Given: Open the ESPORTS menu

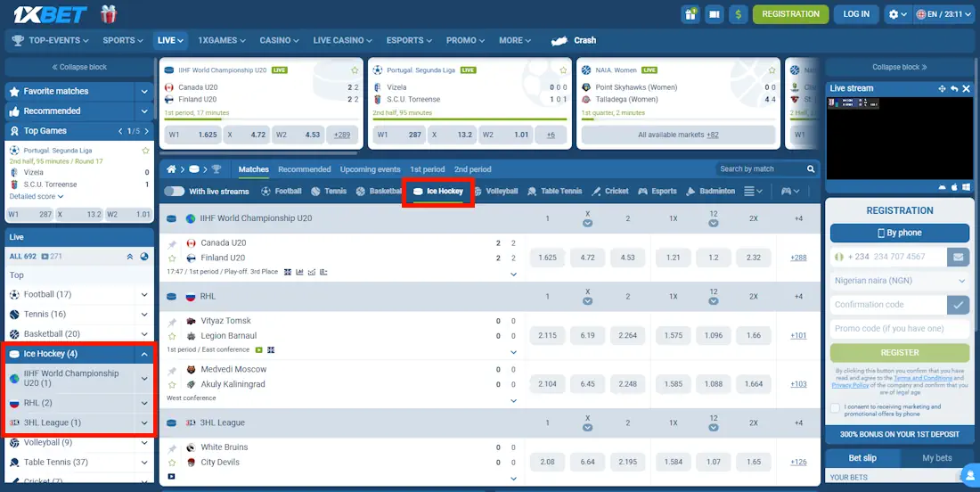Looking at the screenshot, I should click(x=410, y=40).
